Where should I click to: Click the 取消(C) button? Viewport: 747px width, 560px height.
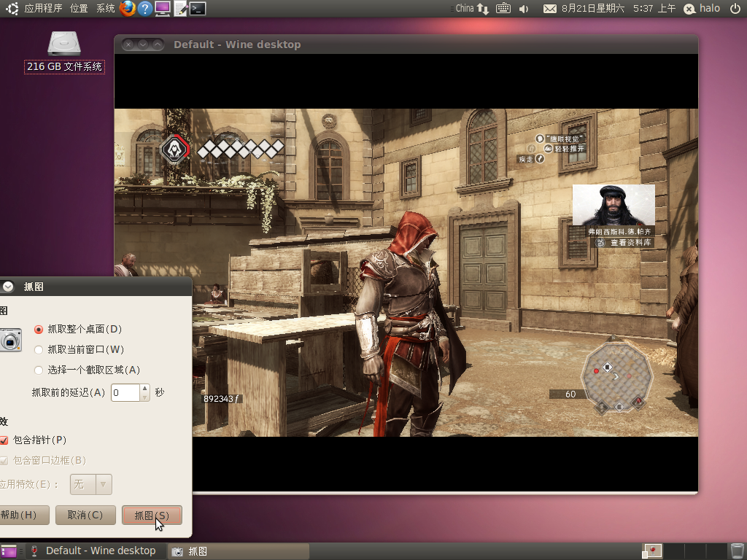(x=85, y=516)
